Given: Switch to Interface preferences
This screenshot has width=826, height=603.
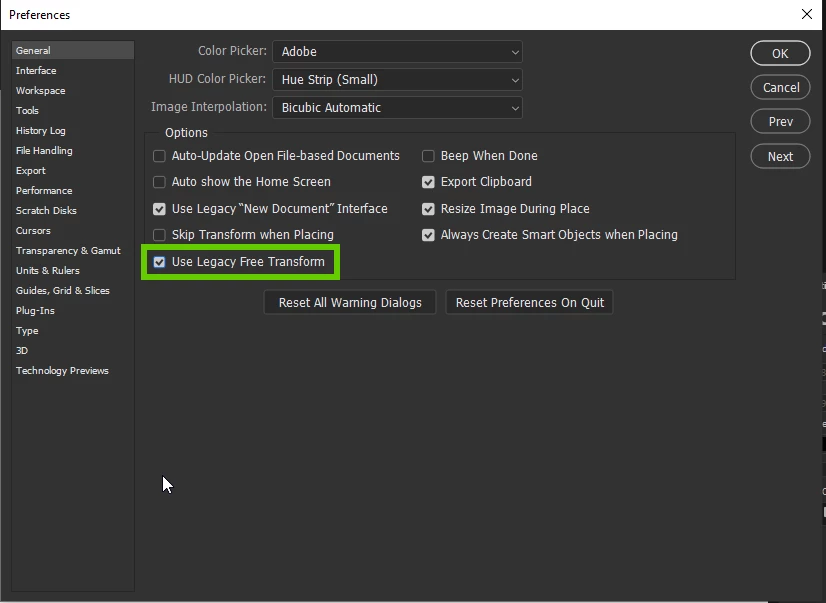Looking at the screenshot, I should (x=73, y=71).
